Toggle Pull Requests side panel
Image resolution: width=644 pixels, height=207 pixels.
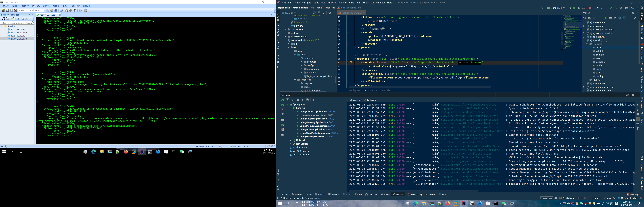click(x=278, y=61)
